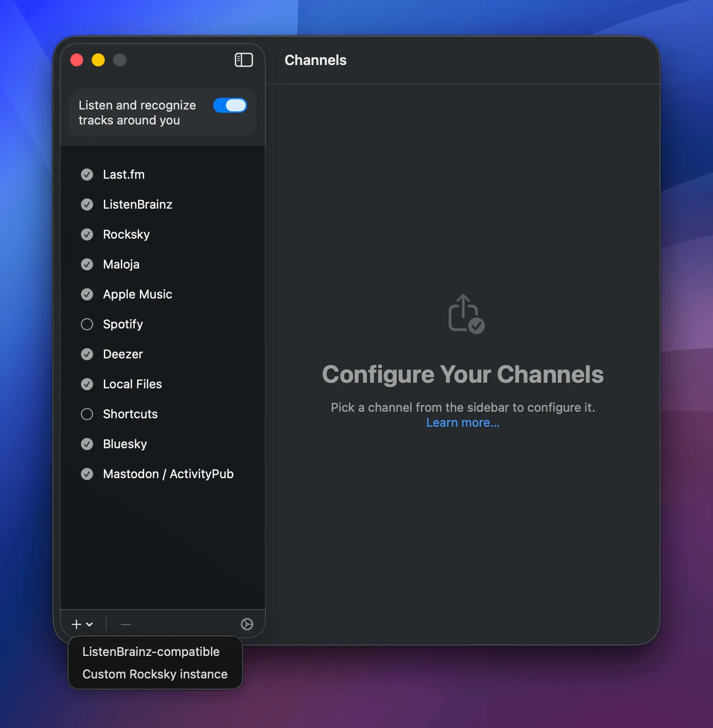Turn off Listen and recognize tracks switch
Viewport: 713px width, 728px height.
click(230, 105)
